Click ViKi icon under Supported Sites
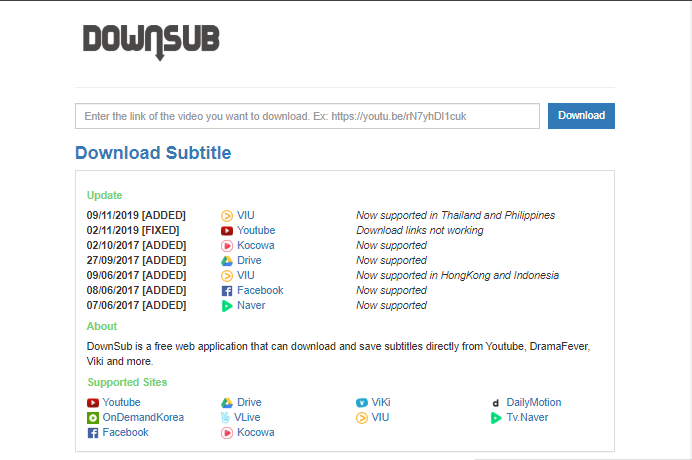This screenshot has width=692, height=460. 361,403
